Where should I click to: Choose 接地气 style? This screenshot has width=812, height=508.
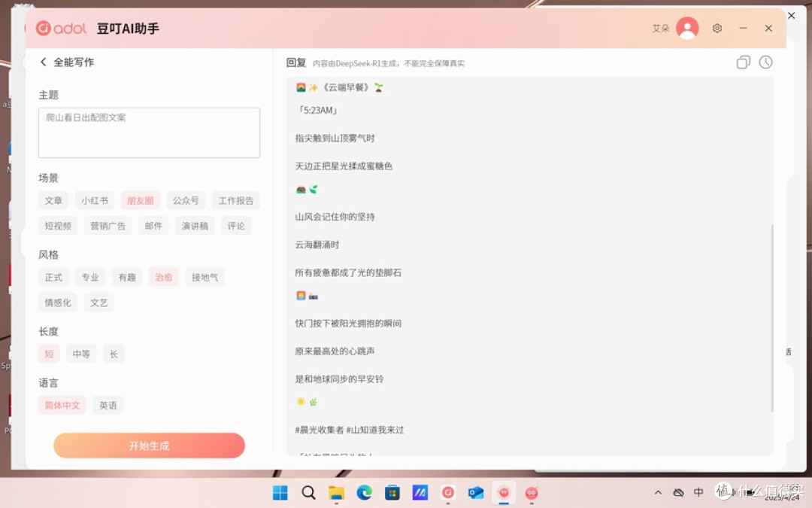coord(205,277)
